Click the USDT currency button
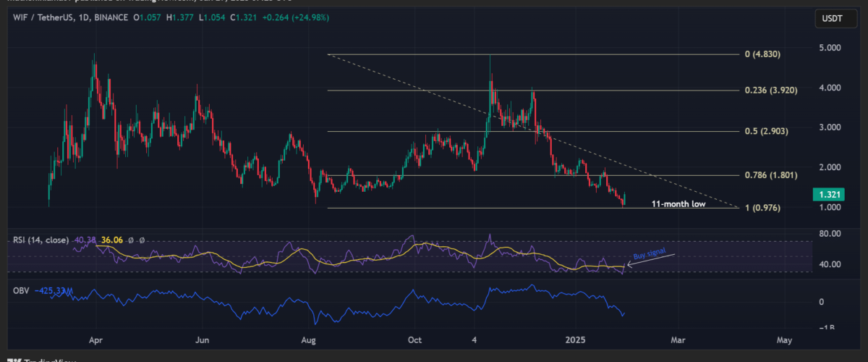The width and height of the screenshot is (868, 362). (835, 17)
